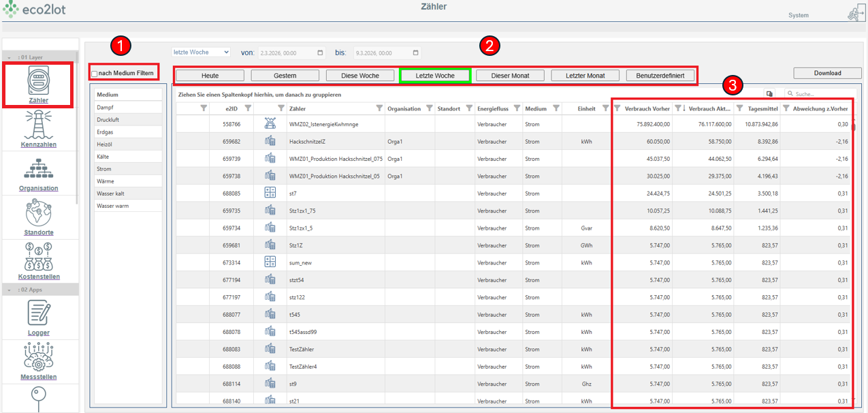Open the Kennzahlen lighthouse icon
Viewport: 868px width, 413px height.
[x=39, y=124]
